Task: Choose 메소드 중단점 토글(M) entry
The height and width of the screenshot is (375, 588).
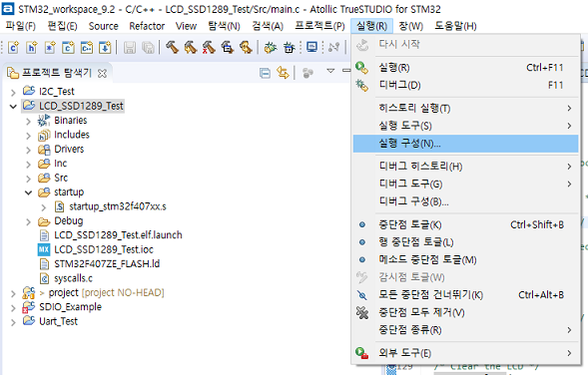Action: click(x=465, y=260)
